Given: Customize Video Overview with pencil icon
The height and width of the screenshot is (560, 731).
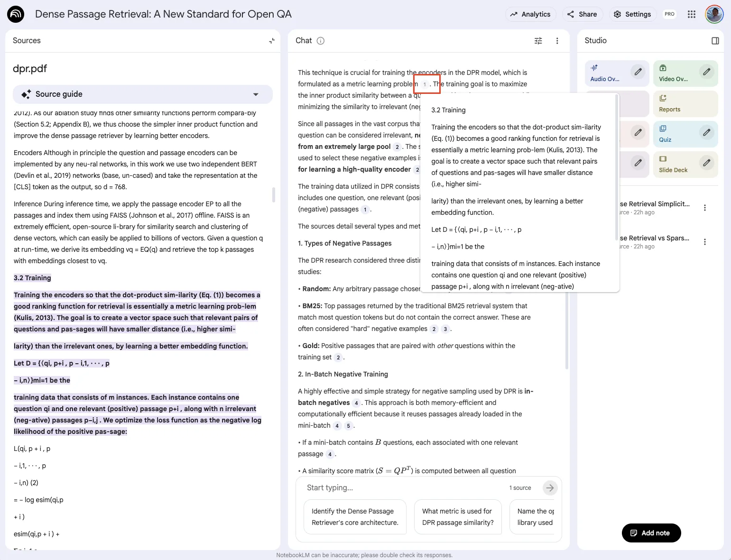Looking at the screenshot, I should (706, 72).
